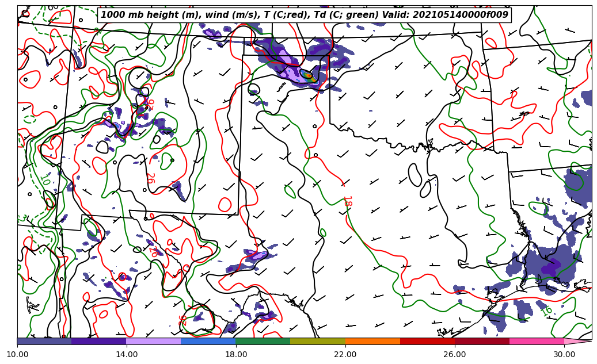597x364 pixels.
Task: Select the 14.00 colorbar tick label
Action: click(x=127, y=355)
